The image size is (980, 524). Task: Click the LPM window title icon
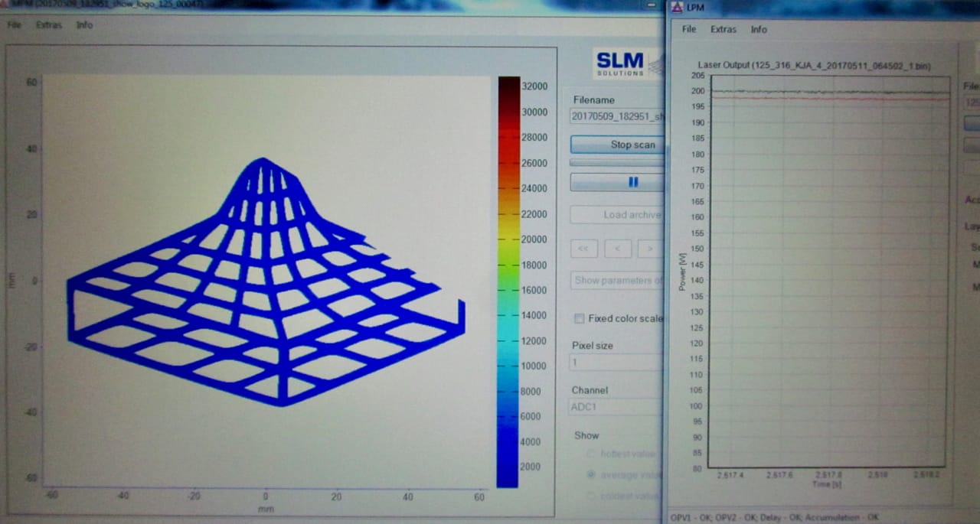tap(677, 8)
